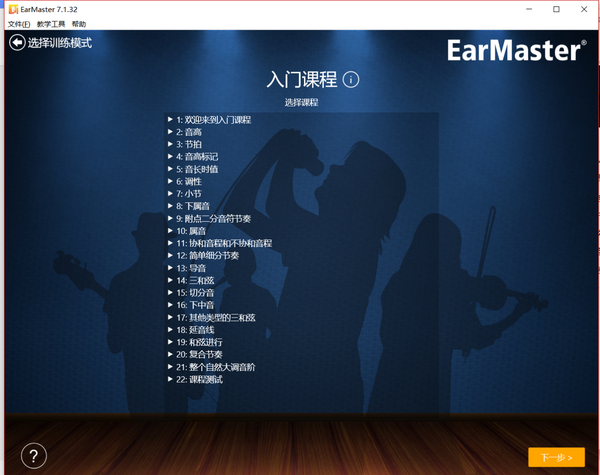The image size is (600, 475).
Task: Open the 文件(F) menu
Action: [18, 24]
